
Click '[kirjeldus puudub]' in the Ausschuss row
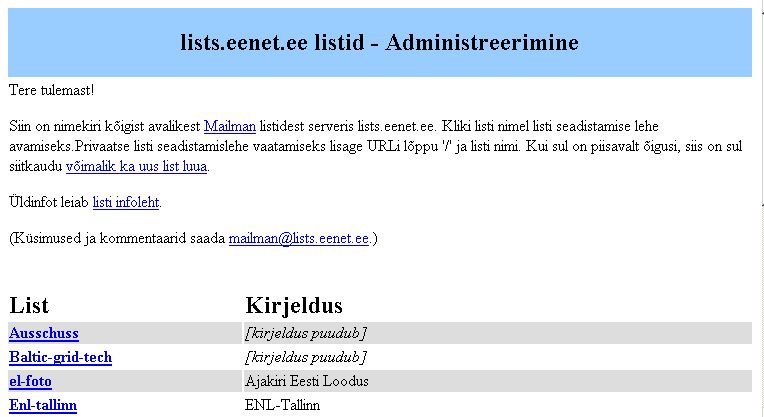pos(306,333)
